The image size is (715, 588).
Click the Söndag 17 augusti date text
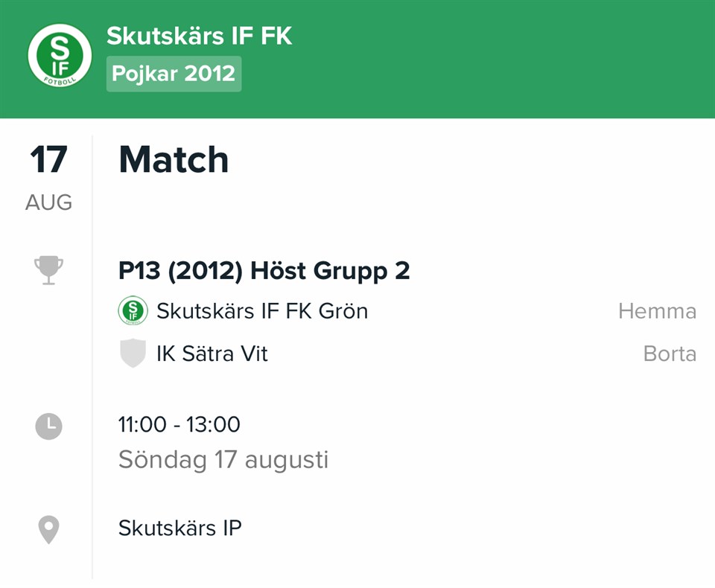(223, 459)
